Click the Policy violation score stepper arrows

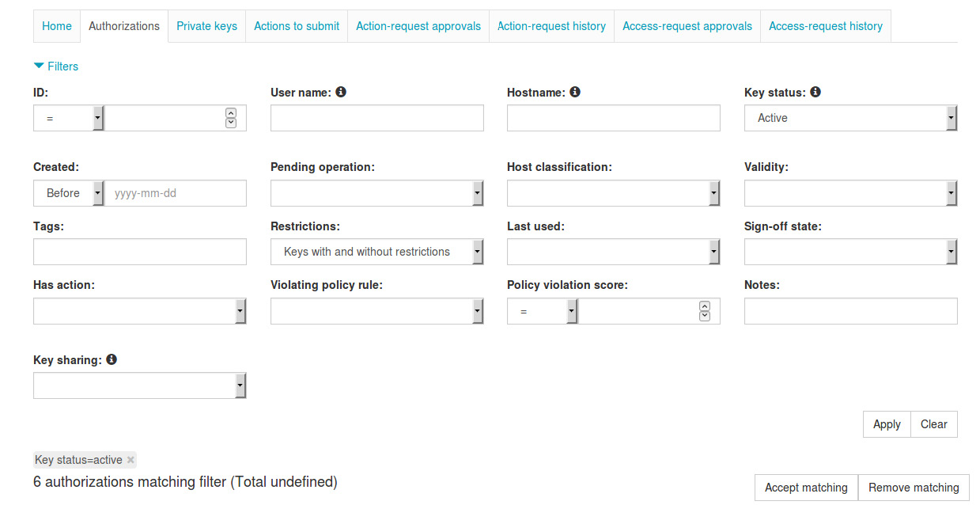click(x=705, y=311)
